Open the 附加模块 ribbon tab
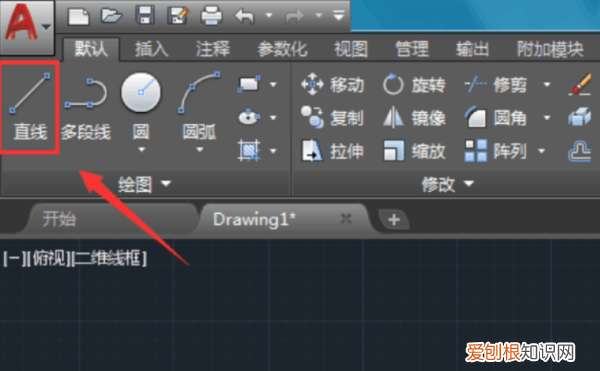The image size is (600, 371). 550,49
